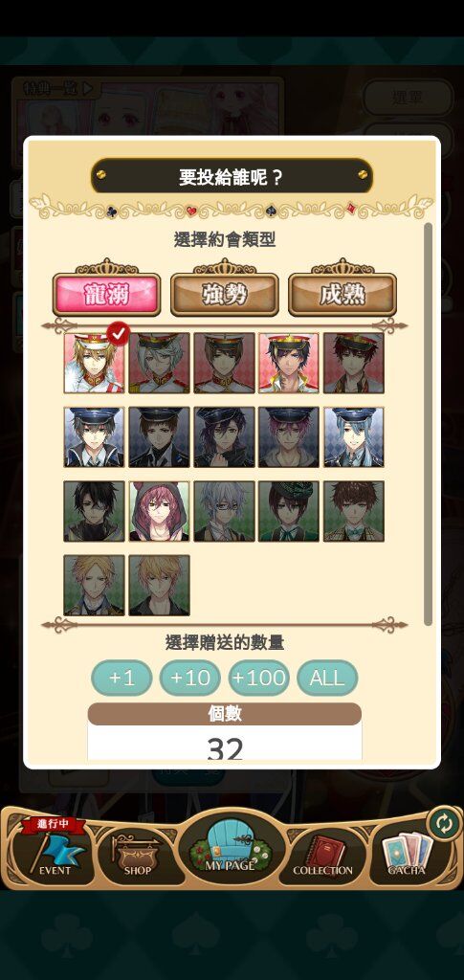Screen dimensions: 464x980
Task: Add one with the +1 button
Action: click(x=122, y=678)
